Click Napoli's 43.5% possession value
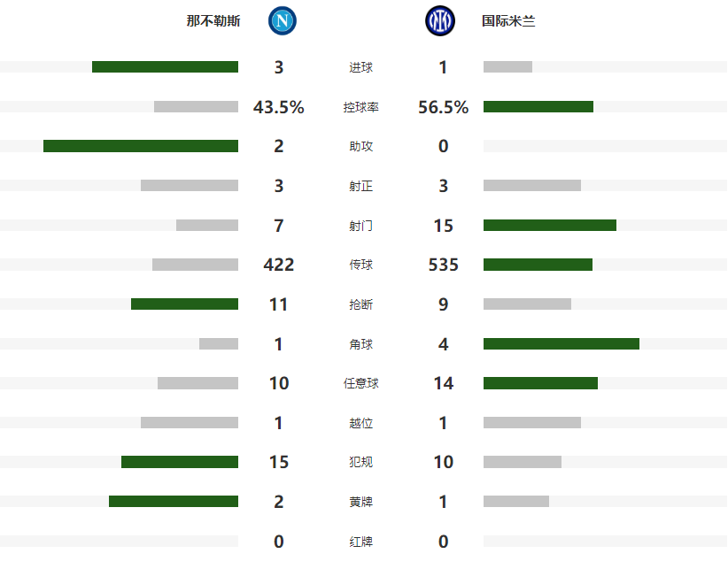The width and height of the screenshot is (728, 569). pos(279,107)
